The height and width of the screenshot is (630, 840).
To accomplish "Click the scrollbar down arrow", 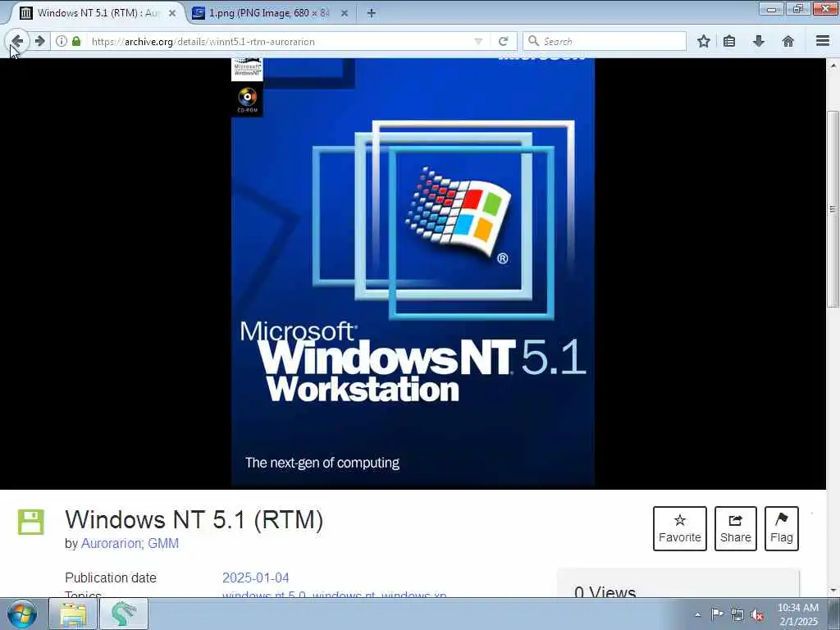I will click(x=833, y=590).
